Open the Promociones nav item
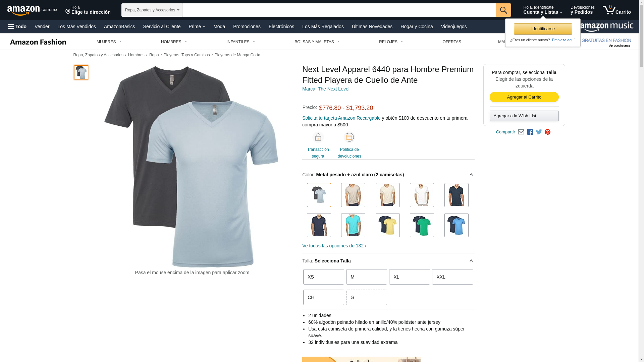 tap(247, 26)
